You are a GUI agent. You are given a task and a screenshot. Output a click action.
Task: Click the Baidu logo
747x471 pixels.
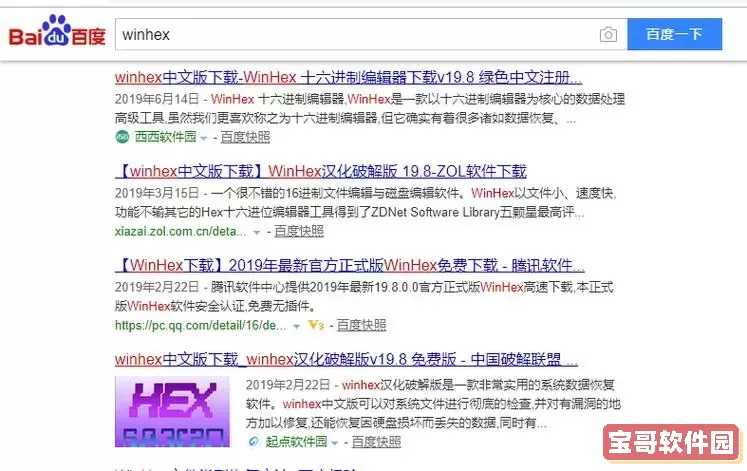tap(57, 32)
